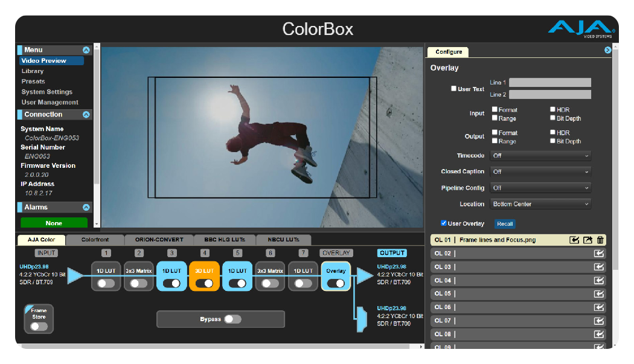The image size is (634, 364).
Task: Open the Timecode dropdown
Action: [540, 156]
